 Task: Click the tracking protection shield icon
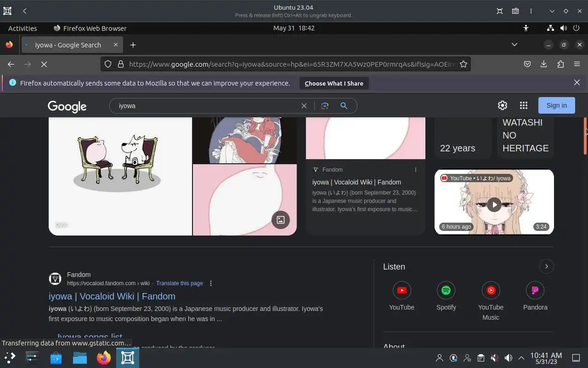coord(108,64)
